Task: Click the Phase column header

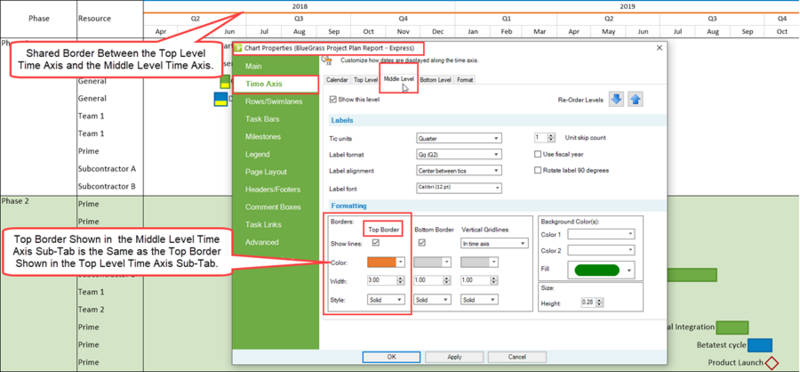Action: [39, 19]
